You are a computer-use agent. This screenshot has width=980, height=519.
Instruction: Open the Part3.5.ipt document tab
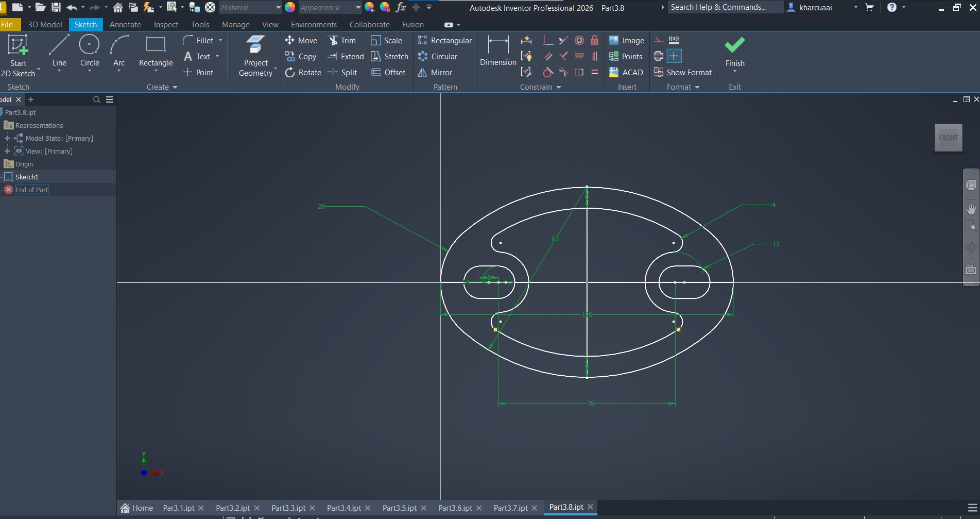point(399,508)
